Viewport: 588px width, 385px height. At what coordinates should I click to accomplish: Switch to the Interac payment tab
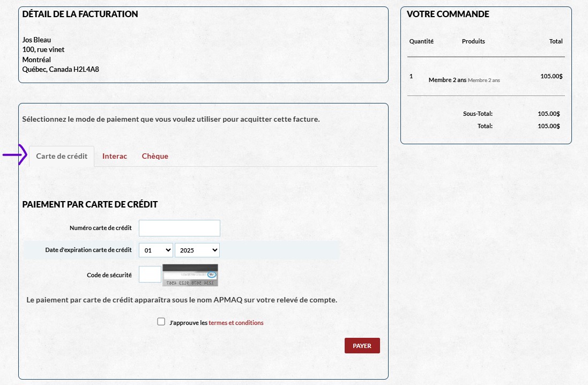115,157
